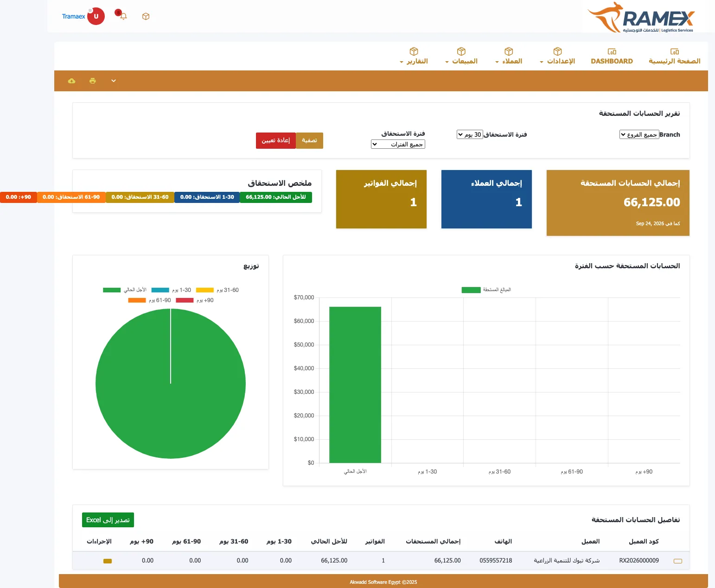Toggle the row checkbox next to RX2026000009
This screenshot has width=715, height=588.
678,561
